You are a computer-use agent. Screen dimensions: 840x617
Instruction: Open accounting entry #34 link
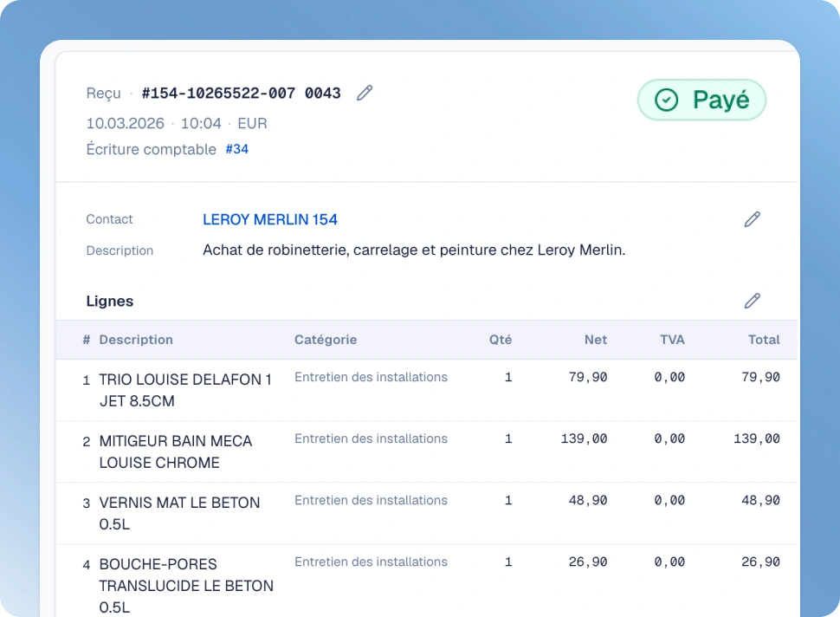click(236, 149)
